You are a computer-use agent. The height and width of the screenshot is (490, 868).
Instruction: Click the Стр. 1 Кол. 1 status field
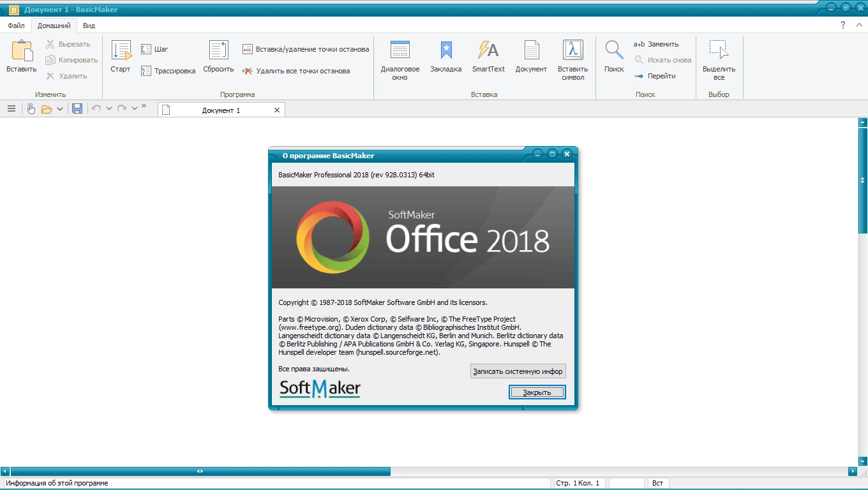(578, 483)
